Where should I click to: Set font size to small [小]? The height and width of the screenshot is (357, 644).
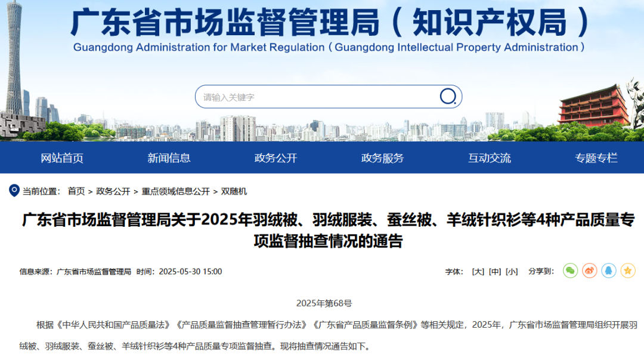[x=512, y=272]
